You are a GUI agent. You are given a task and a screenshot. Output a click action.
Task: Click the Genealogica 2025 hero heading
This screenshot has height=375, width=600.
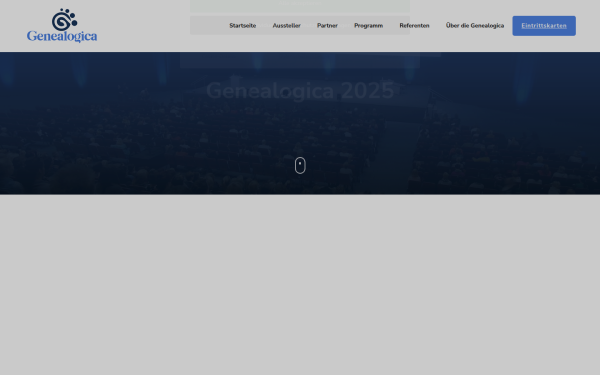[300, 91]
